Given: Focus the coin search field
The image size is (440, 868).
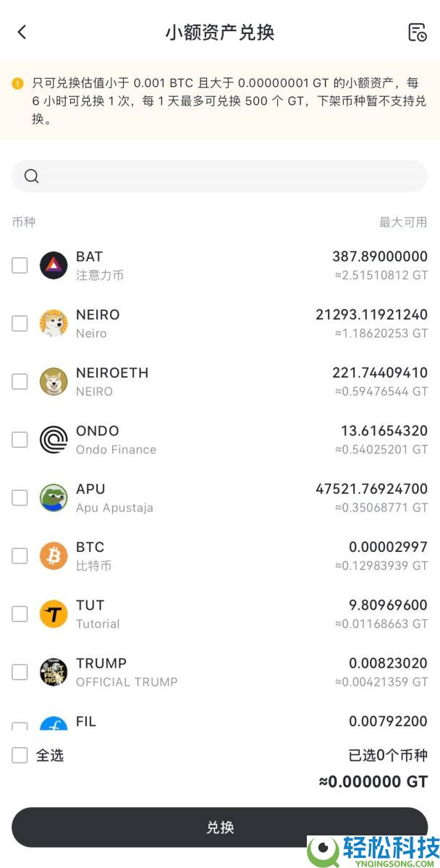Looking at the screenshot, I should (x=224, y=176).
